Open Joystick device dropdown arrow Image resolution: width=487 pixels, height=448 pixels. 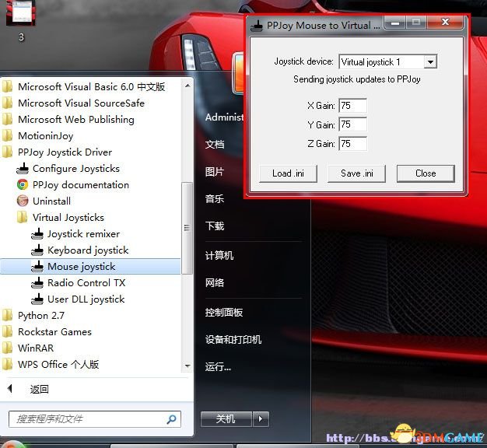coord(430,61)
